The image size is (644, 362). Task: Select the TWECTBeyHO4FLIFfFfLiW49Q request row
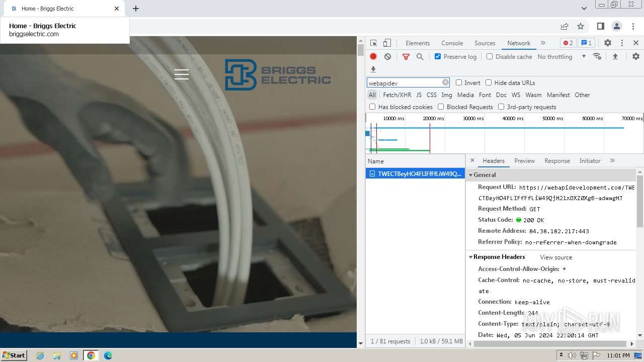click(x=415, y=173)
